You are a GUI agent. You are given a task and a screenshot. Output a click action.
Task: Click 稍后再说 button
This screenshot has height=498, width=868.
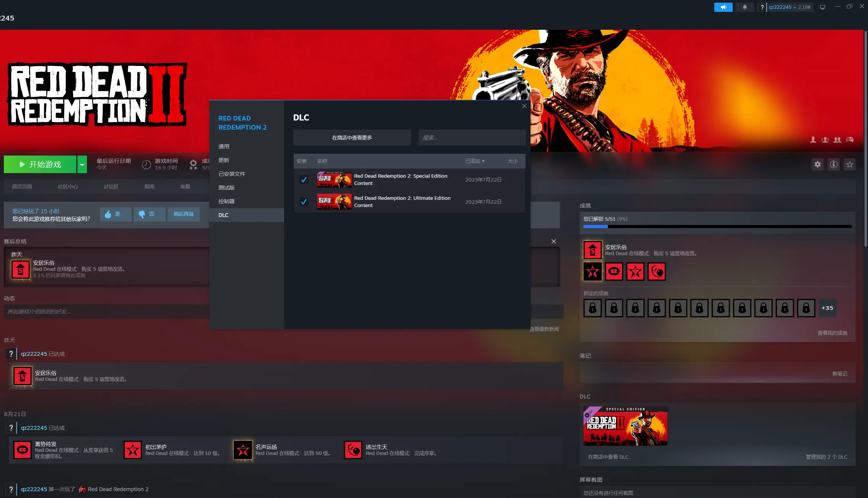184,214
